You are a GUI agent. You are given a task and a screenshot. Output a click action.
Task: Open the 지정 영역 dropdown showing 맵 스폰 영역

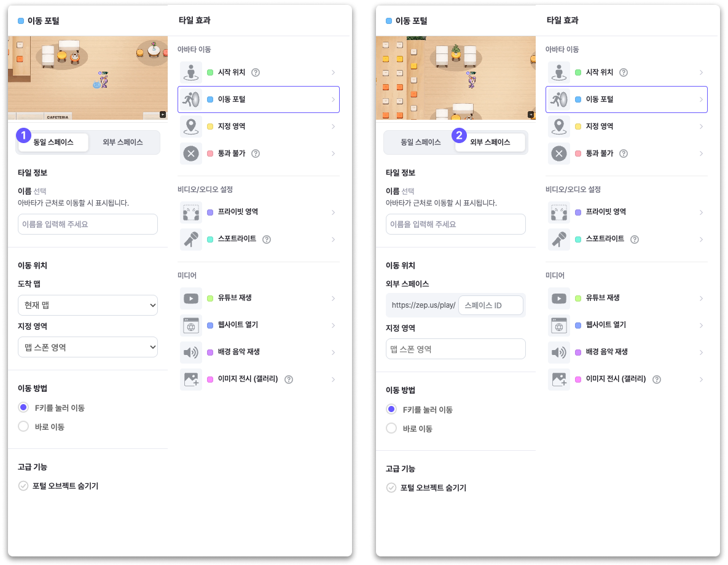(88, 347)
